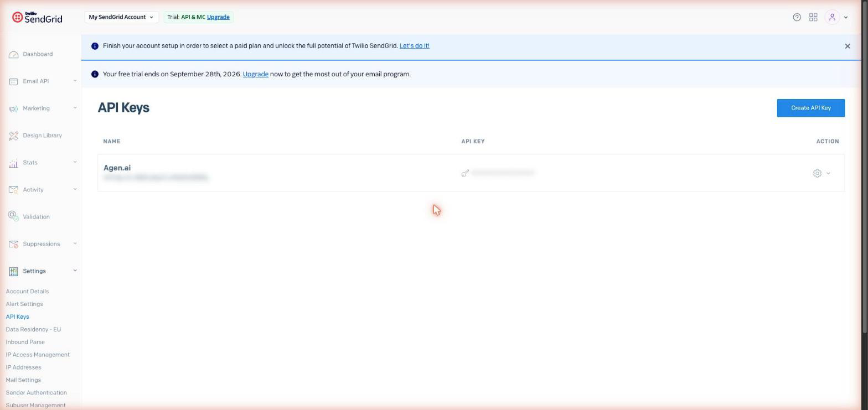This screenshot has height=410, width=868.
Task: Click the Dashboard gauge icon
Action: coord(14,54)
